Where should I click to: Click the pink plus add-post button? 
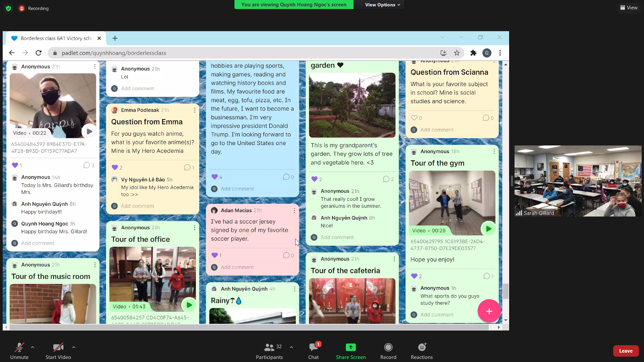pyautogui.click(x=489, y=311)
